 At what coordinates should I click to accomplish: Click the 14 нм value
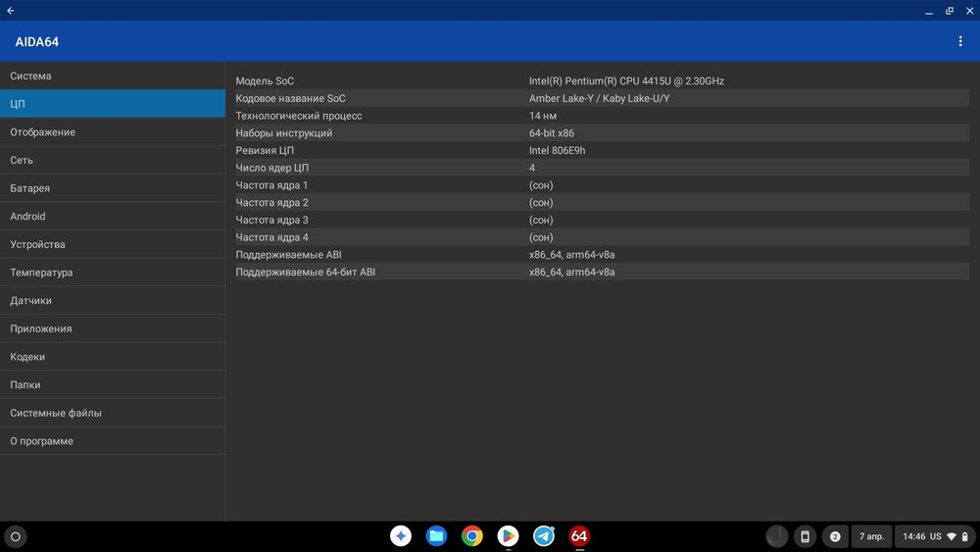click(x=543, y=116)
